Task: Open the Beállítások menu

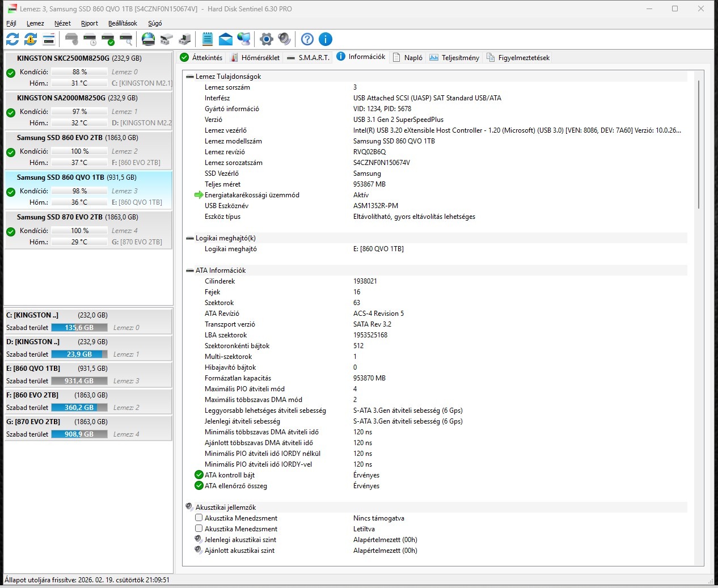Action: [123, 23]
